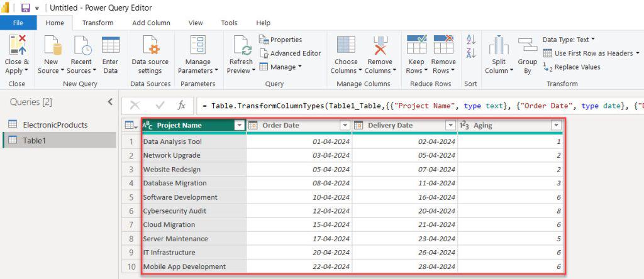Open the File tab
This screenshot has width=644, height=279.
pos(18,23)
